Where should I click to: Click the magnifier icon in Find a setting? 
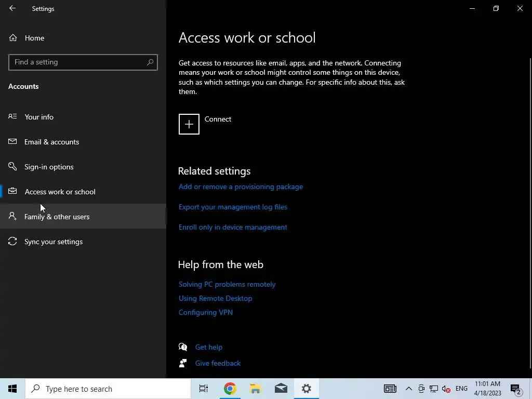[150, 62]
